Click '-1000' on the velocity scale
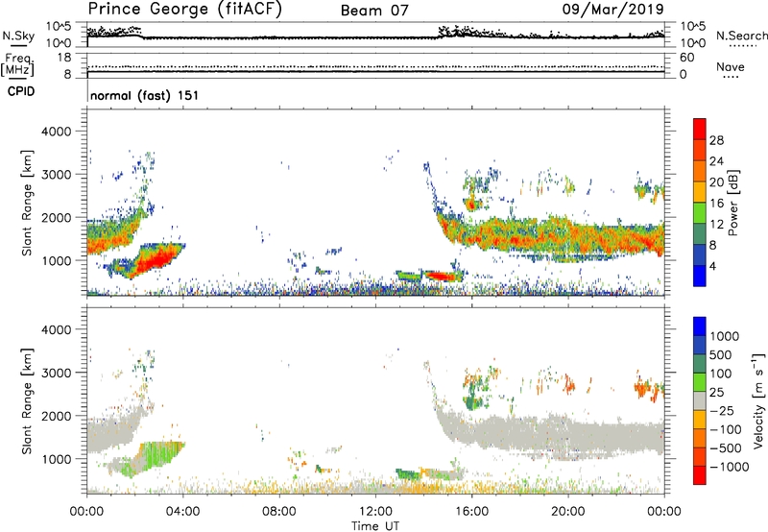 (x=730, y=467)
